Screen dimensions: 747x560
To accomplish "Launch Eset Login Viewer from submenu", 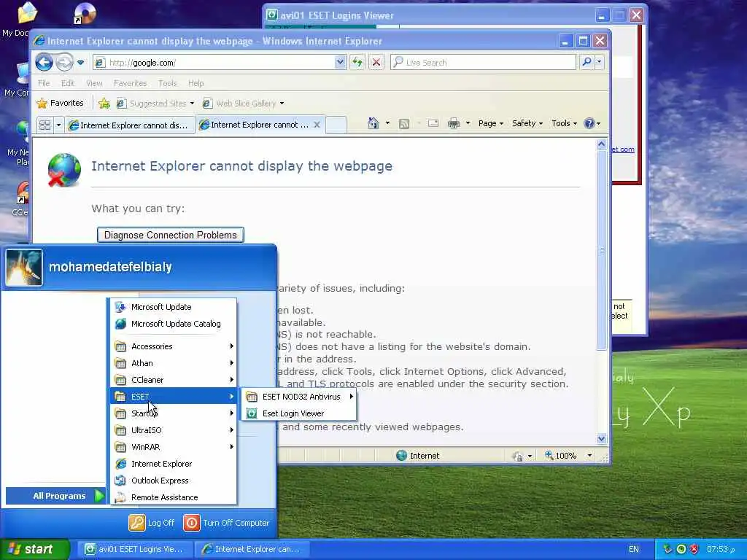I will click(298, 413).
